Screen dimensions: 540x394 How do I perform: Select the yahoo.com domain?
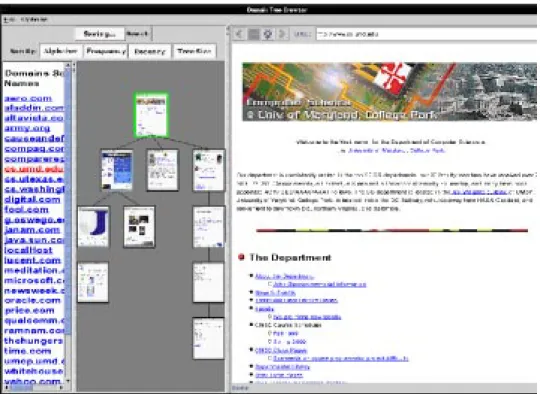coord(32,381)
